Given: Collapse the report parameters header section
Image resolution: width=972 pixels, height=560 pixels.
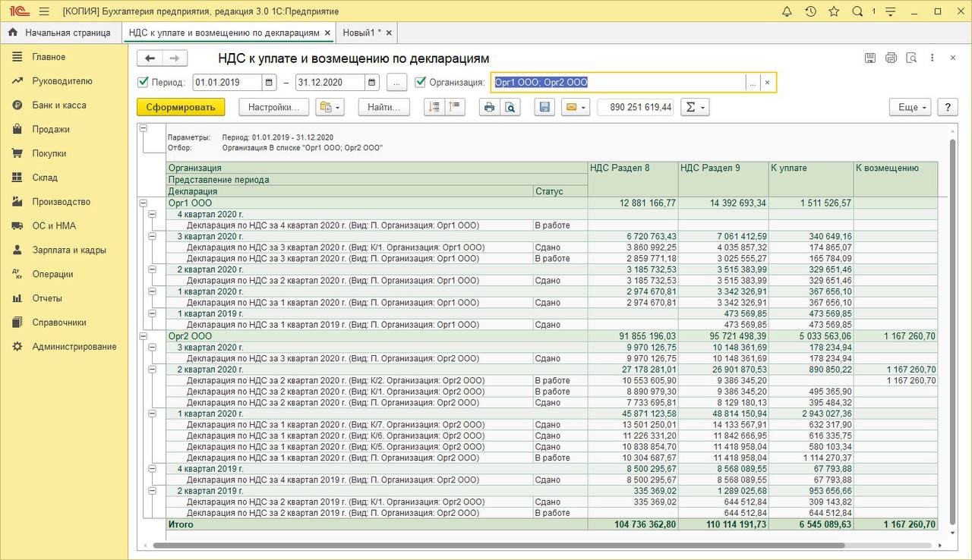Looking at the screenshot, I should [x=143, y=128].
